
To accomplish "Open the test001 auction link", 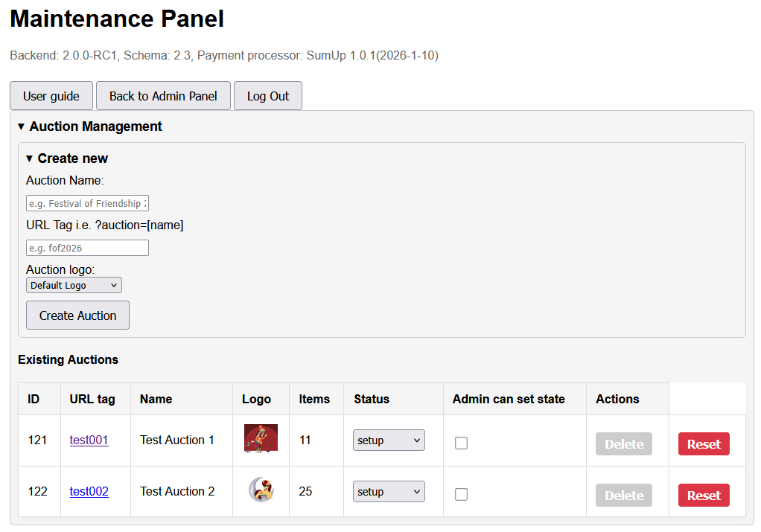I will pos(89,440).
